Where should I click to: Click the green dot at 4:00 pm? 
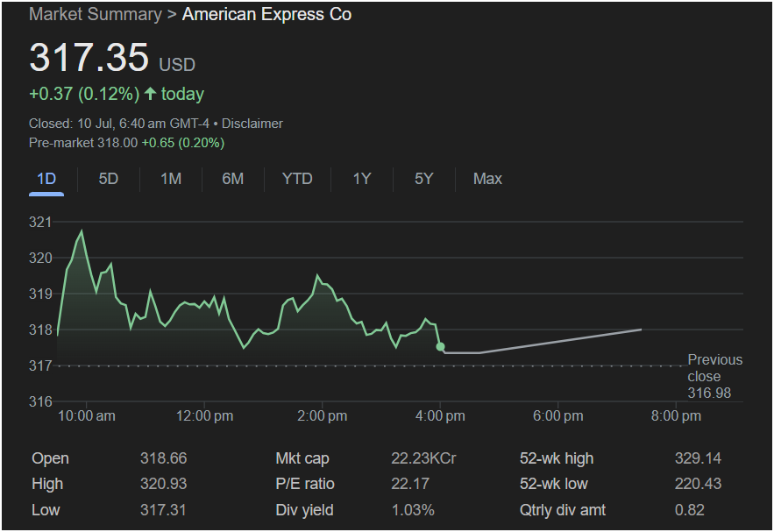point(440,347)
